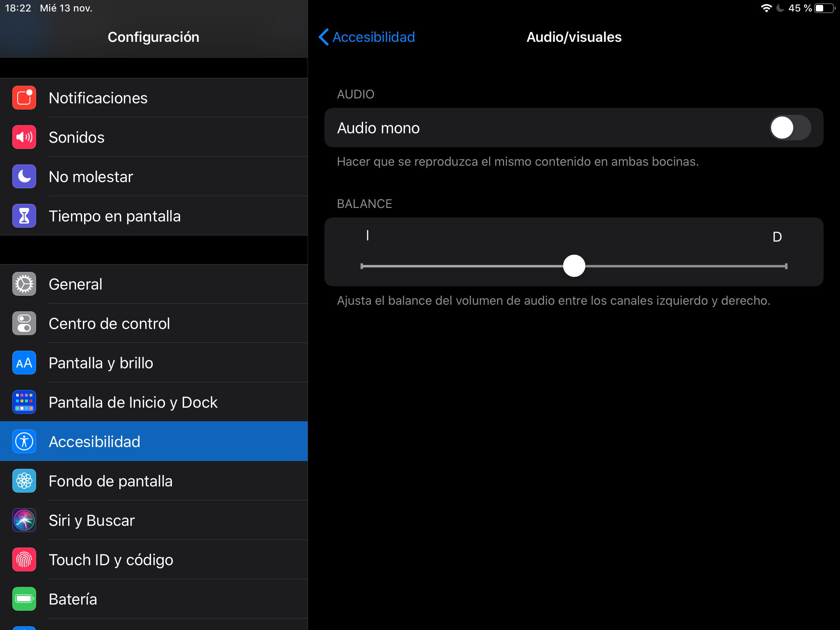The height and width of the screenshot is (630, 840).
Task: Tap the back chevron next to Accesibilidad
Action: pyautogui.click(x=324, y=37)
